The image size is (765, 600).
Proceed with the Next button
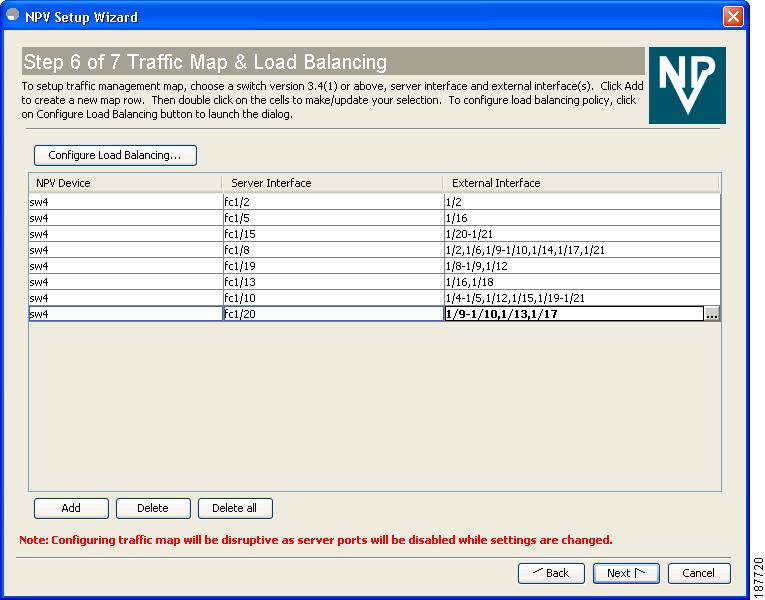(626, 573)
